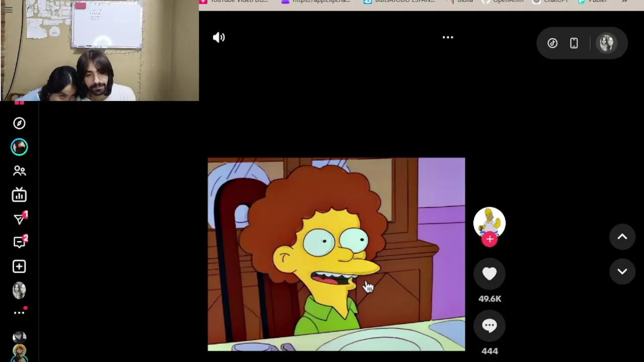
Task: Click the Upload plus-square icon in sidebar
Action: coord(19,266)
